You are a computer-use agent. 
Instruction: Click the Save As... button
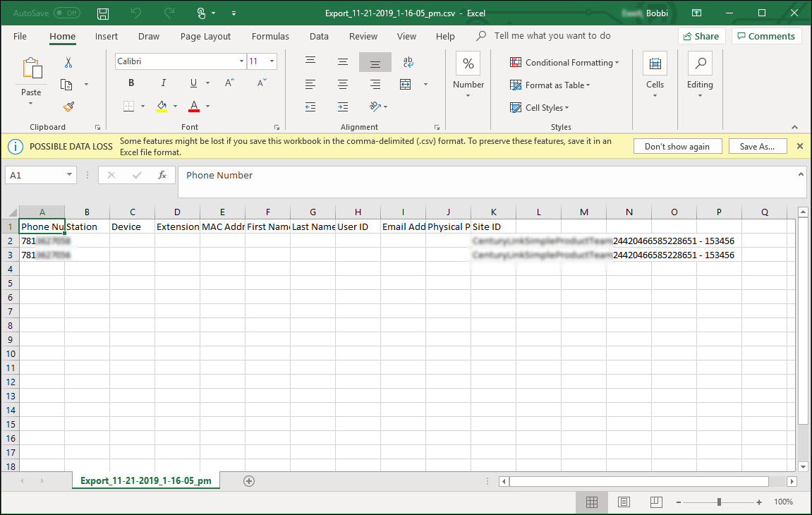pos(757,146)
